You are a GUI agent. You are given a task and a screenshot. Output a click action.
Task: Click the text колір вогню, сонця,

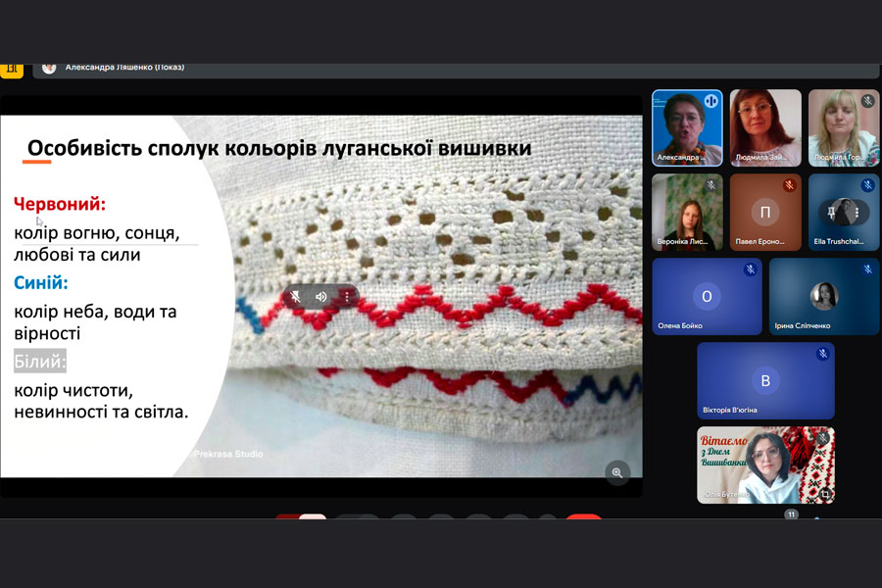coord(97,233)
